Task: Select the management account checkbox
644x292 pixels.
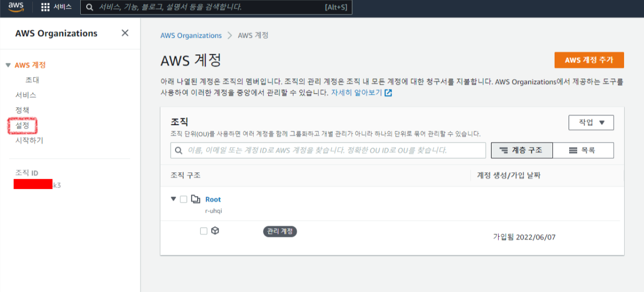Action: click(204, 231)
